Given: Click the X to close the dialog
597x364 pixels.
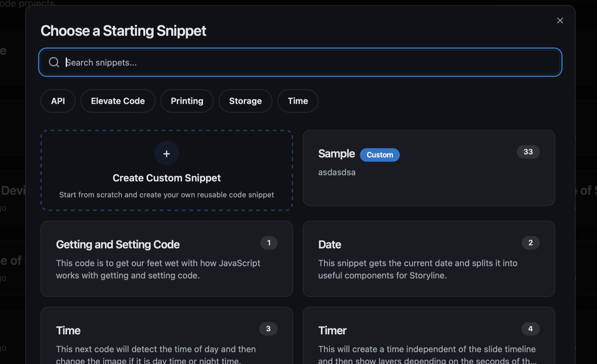Looking at the screenshot, I should [x=560, y=20].
